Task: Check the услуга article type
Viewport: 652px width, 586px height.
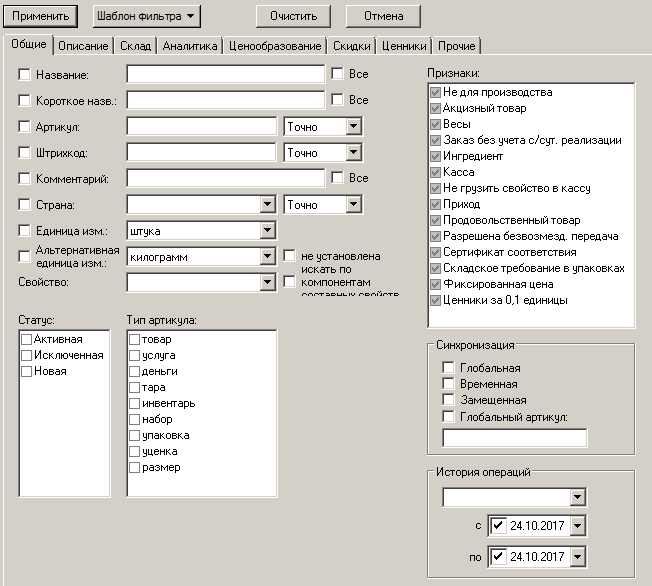Action: [x=134, y=355]
